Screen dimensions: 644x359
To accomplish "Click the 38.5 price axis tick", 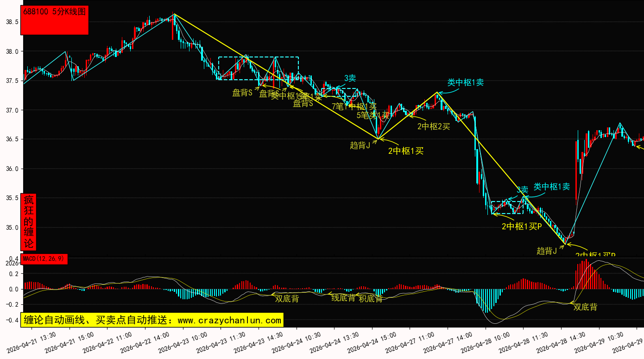I will coord(12,22).
